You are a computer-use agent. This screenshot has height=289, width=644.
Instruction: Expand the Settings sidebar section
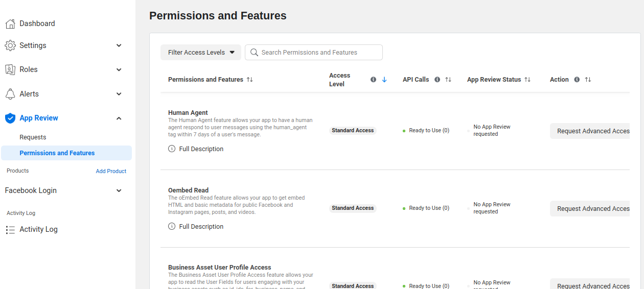[119, 45]
